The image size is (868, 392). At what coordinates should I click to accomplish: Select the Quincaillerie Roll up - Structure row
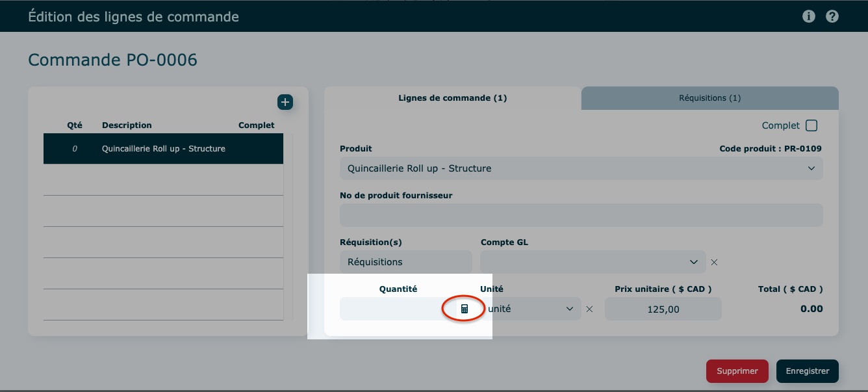(163, 149)
